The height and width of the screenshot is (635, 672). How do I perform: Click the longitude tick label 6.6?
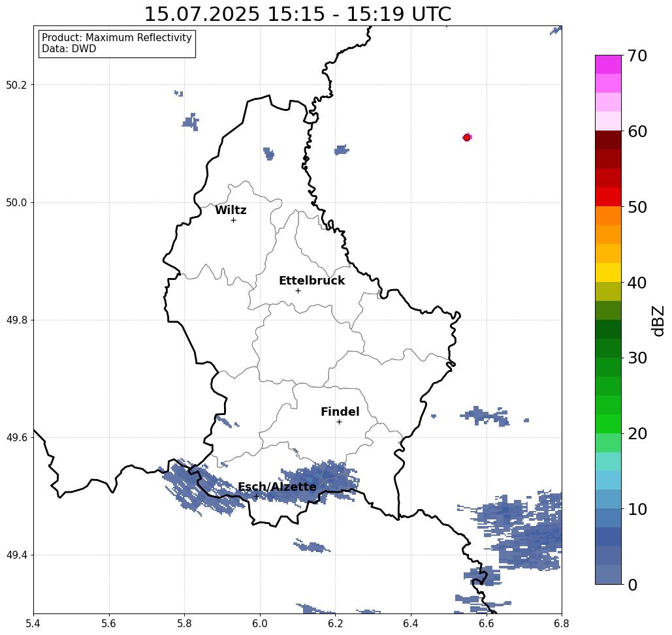click(487, 623)
